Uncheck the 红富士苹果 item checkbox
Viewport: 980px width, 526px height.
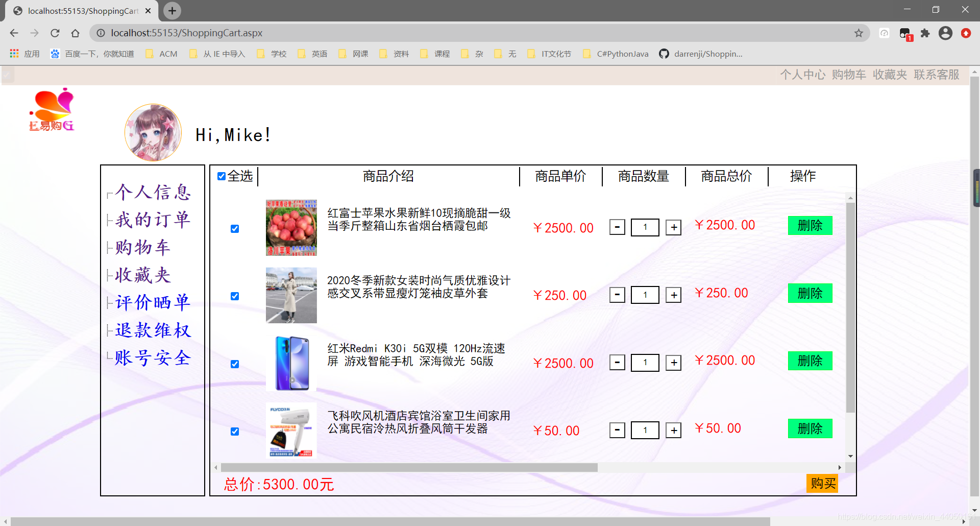tap(235, 229)
